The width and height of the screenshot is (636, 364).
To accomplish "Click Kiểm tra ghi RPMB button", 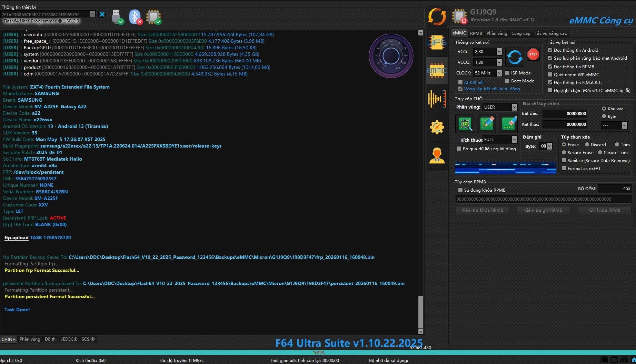I will point(543,210).
